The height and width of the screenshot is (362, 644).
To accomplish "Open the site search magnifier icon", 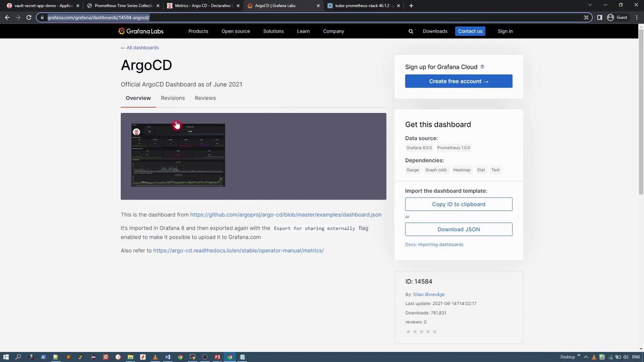I will pos(411,31).
